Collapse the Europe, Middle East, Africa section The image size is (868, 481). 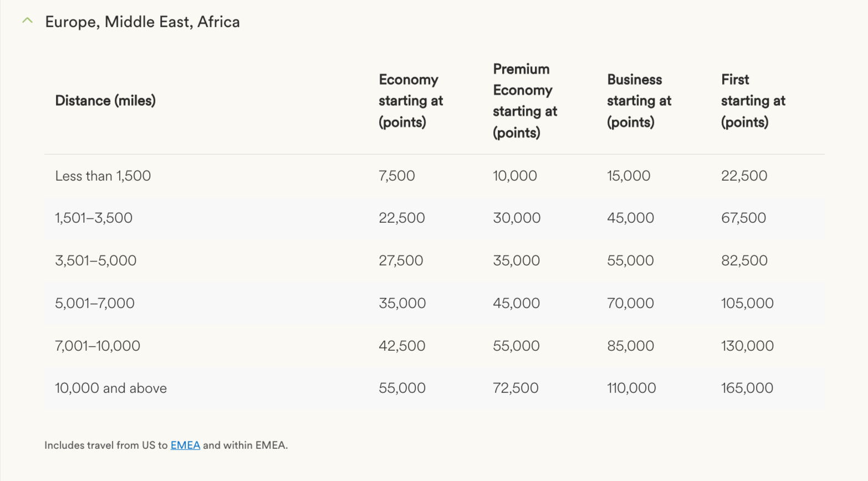(x=27, y=21)
